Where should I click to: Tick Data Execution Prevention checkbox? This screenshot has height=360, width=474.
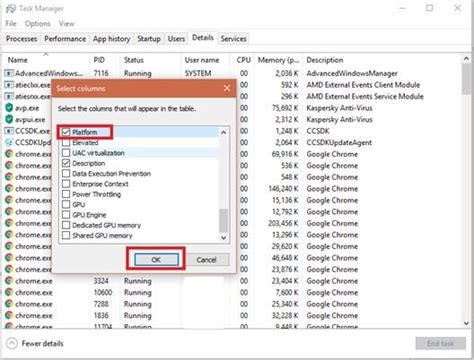[66, 173]
